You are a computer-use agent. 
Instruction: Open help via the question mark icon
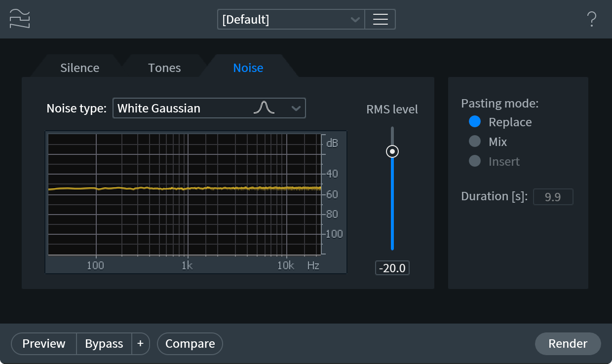tap(592, 19)
